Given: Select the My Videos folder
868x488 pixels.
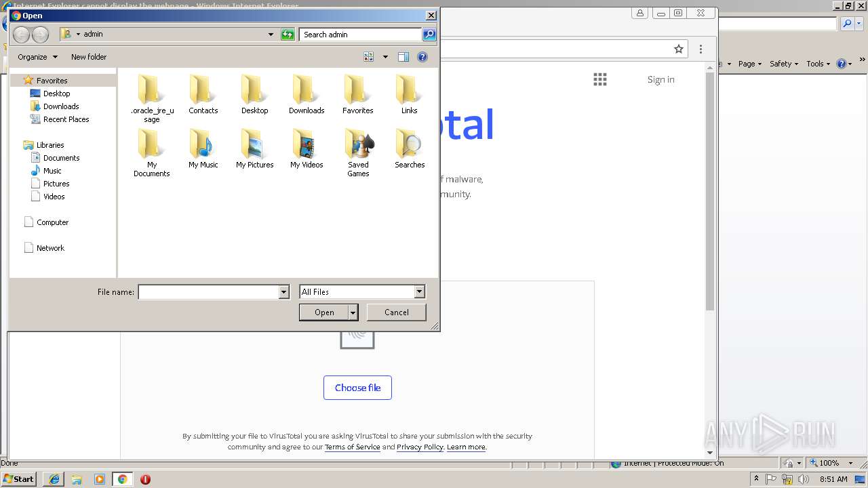Looking at the screenshot, I should point(307,149).
